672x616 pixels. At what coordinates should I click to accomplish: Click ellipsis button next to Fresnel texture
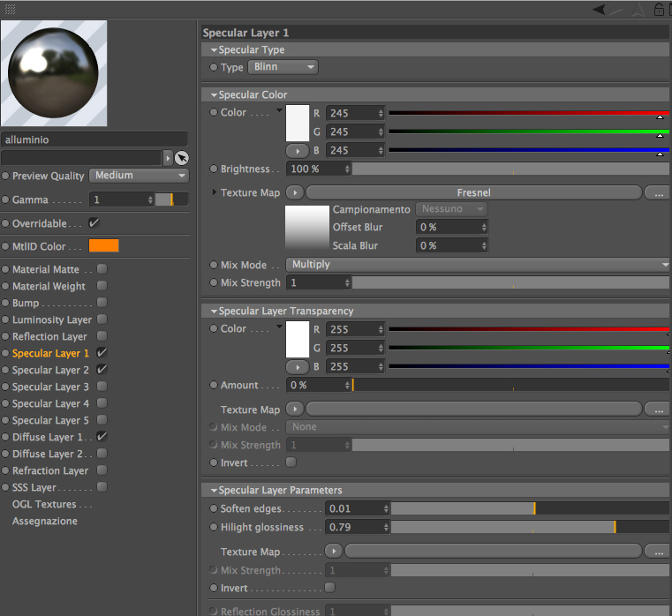[x=659, y=192]
